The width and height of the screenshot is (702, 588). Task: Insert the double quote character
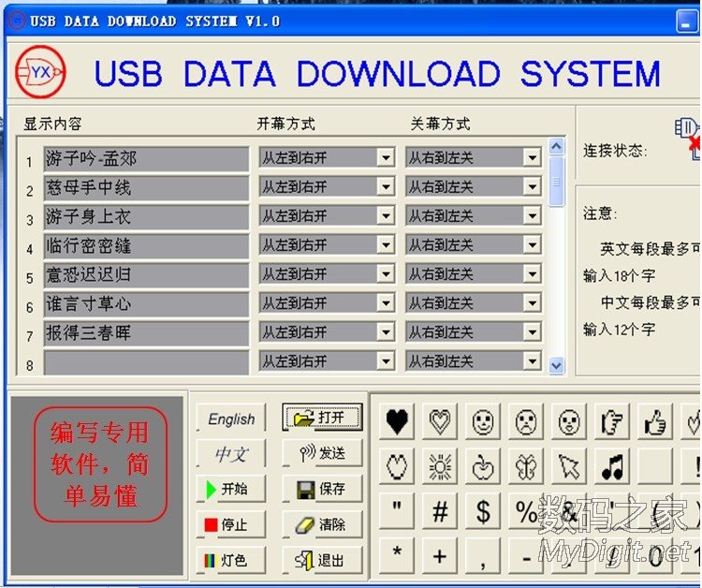[x=397, y=511]
